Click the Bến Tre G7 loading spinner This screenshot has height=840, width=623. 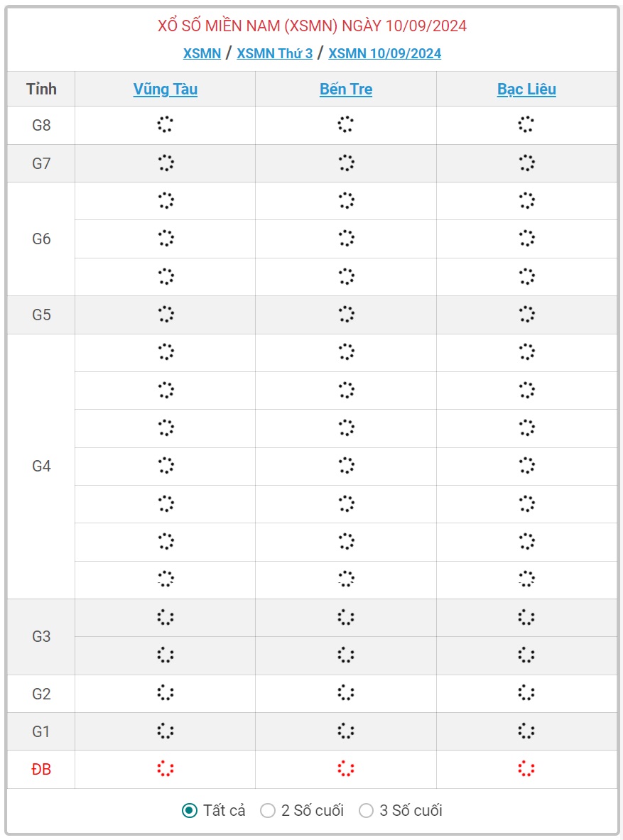click(x=346, y=163)
